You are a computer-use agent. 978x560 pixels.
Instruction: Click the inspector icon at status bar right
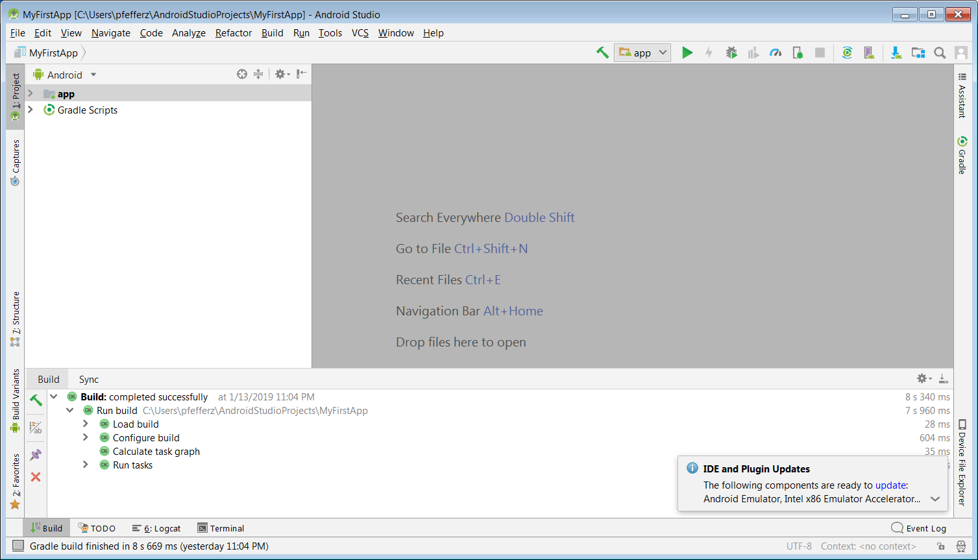point(961,546)
